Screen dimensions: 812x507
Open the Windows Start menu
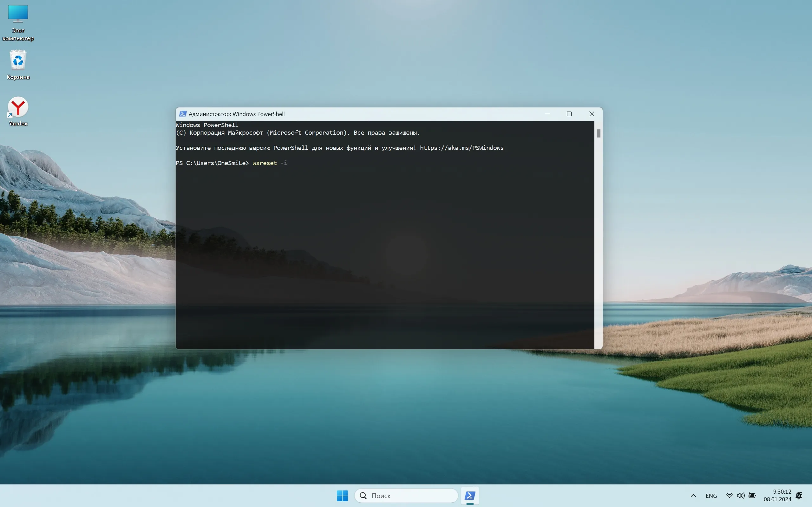click(x=342, y=496)
